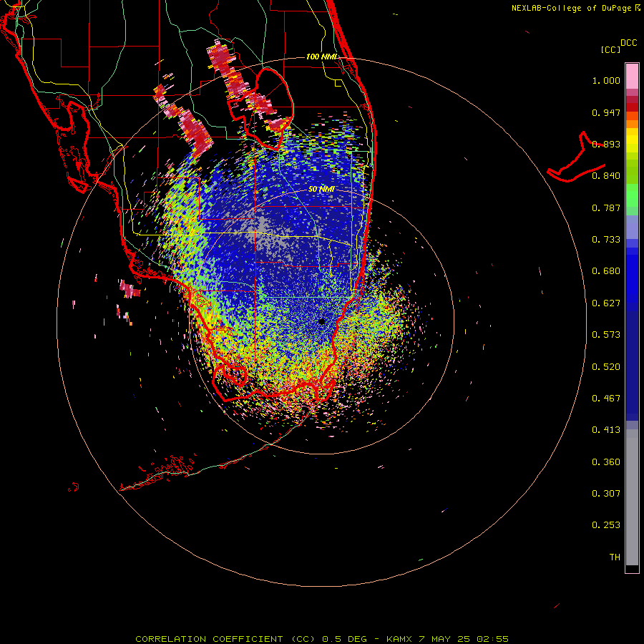Select the 0.680 color scale value
The height and width of the screenshot is (644, 644).
coord(606,271)
